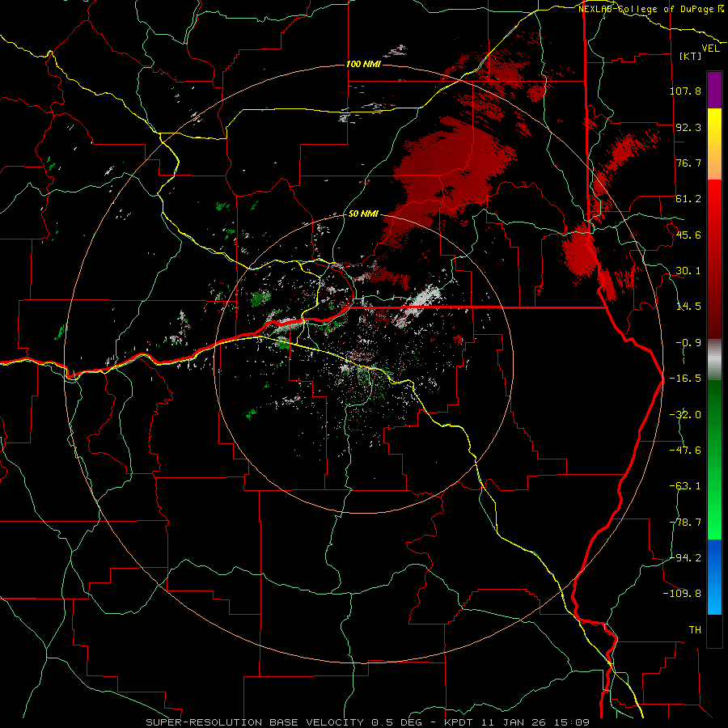The height and width of the screenshot is (728, 728).
Task: Click the -0.9 scale value
Action: pos(688,343)
